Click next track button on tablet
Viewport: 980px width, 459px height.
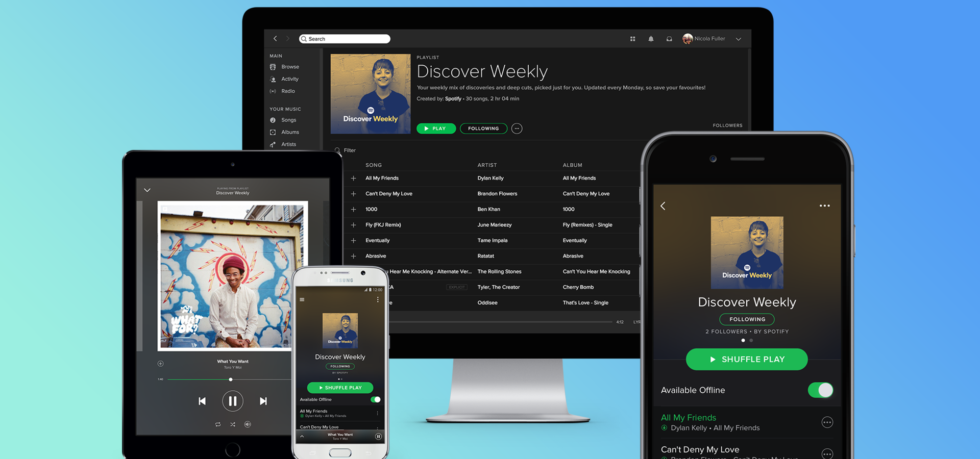(263, 401)
